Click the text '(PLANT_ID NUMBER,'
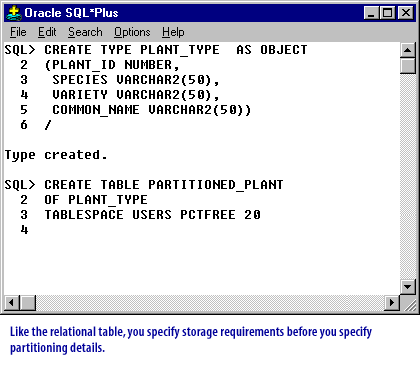The height and width of the screenshot is (390, 420). [x=112, y=65]
